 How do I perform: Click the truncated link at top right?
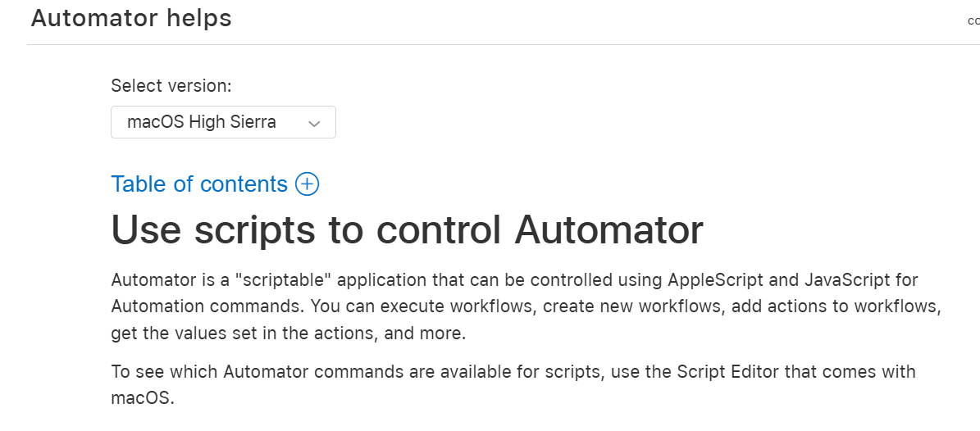[x=973, y=20]
